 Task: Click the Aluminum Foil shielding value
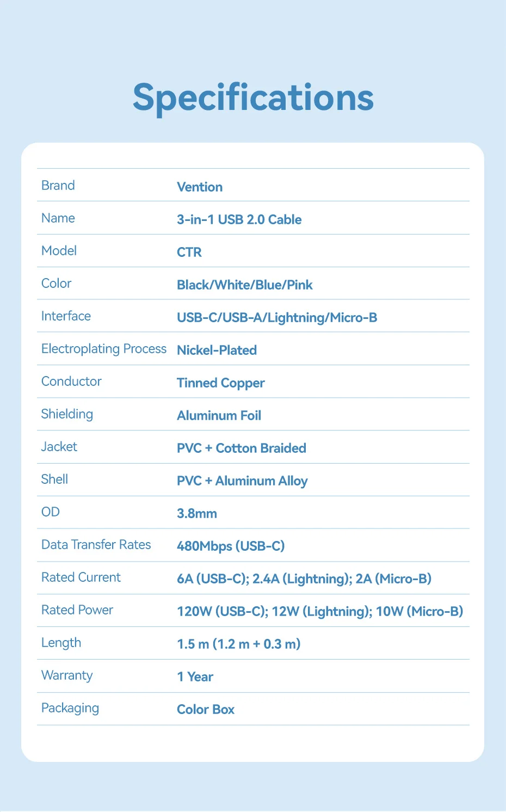[x=219, y=416]
